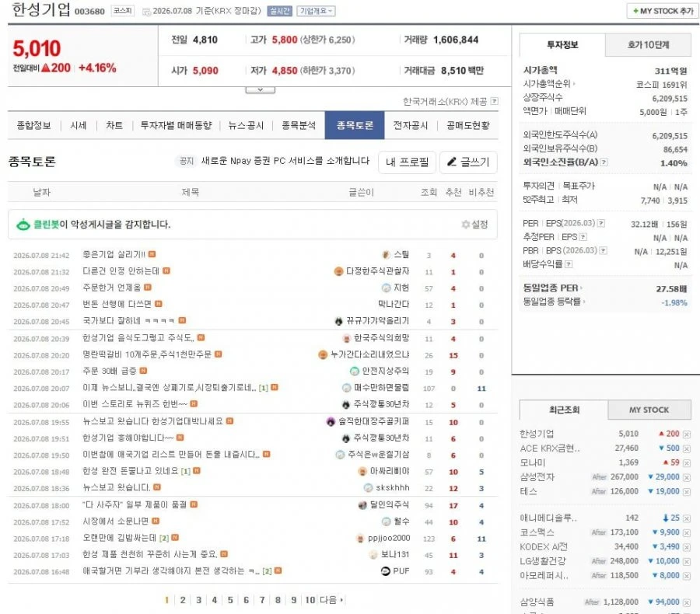Remove KODEX AI전 from recent list
700x614 pixels.
point(687,547)
